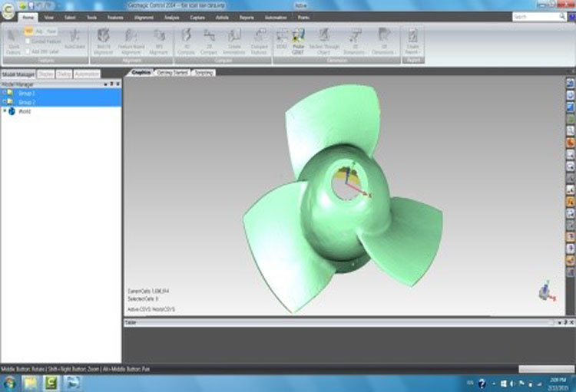576x392 pixels.
Task: Open Section Through Object tool
Action: (x=324, y=42)
